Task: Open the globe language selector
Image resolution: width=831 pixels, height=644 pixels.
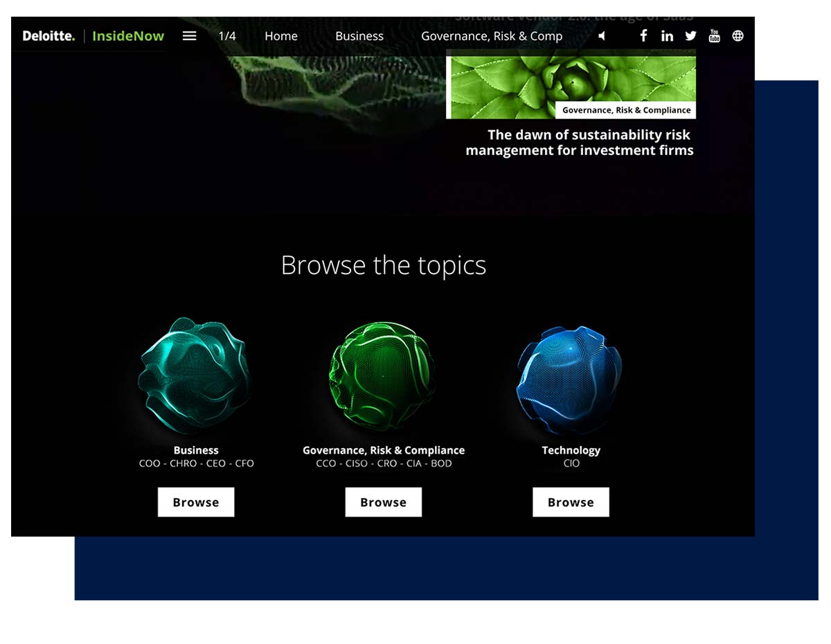Action: (738, 36)
